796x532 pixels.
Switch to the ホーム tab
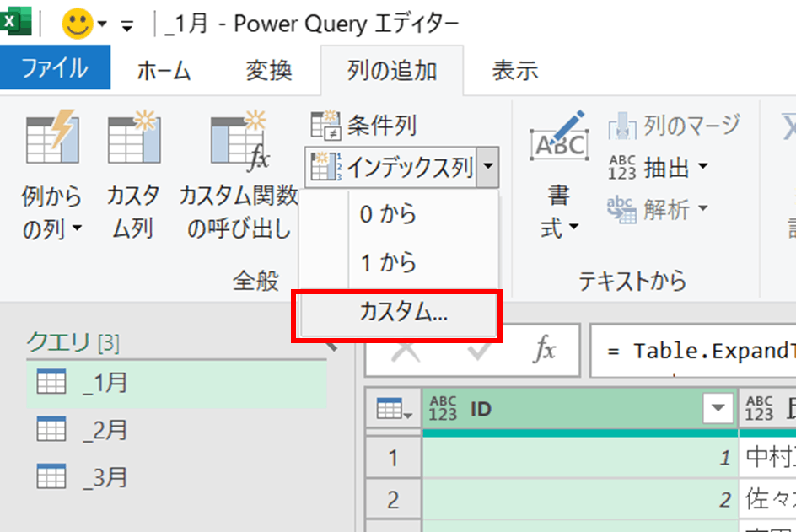pyautogui.click(x=164, y=71)
